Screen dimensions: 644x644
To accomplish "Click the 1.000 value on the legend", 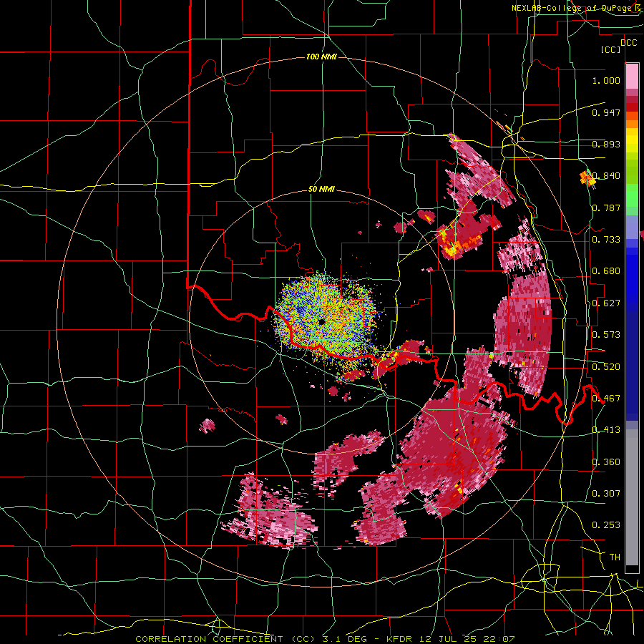I will click(x=606, y=80).
